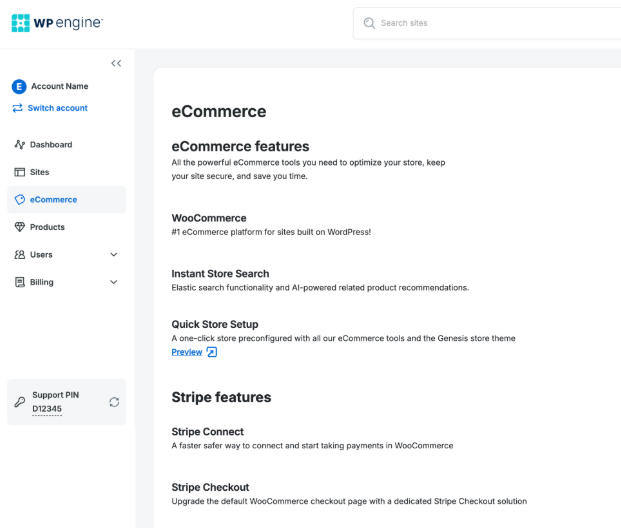Open Dashboard from the sidebar
This screenshot has height=528, width=621.
click(x=67, y=145)
